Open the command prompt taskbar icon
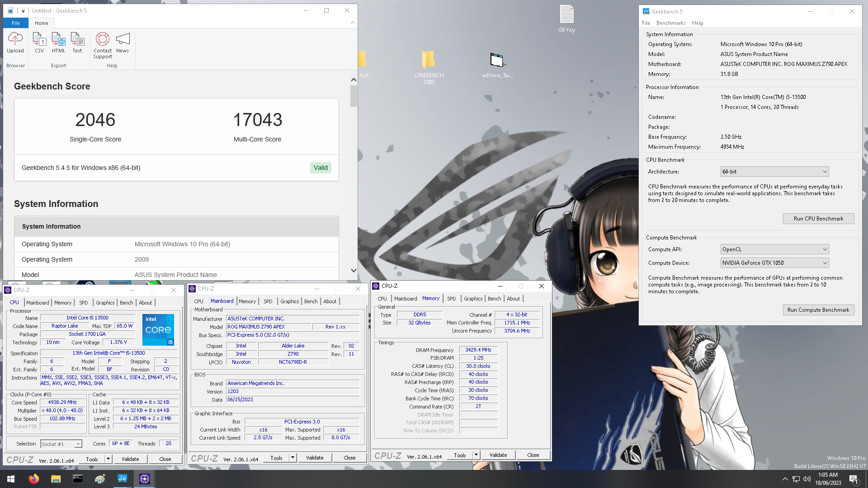The width and height of the screenshot is (868, 488). pos(78,479)
